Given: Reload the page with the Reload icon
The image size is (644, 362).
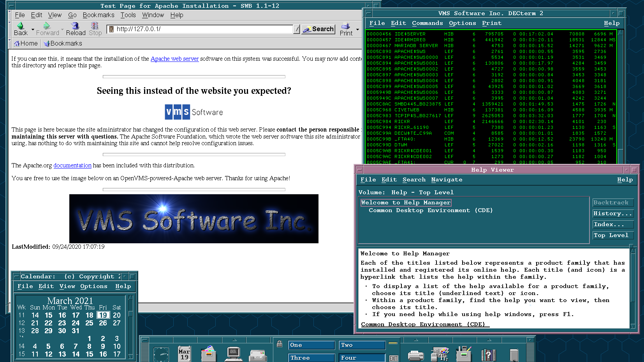Looking at the screenshot, I should pyautogui.click(x=75, y=26).
